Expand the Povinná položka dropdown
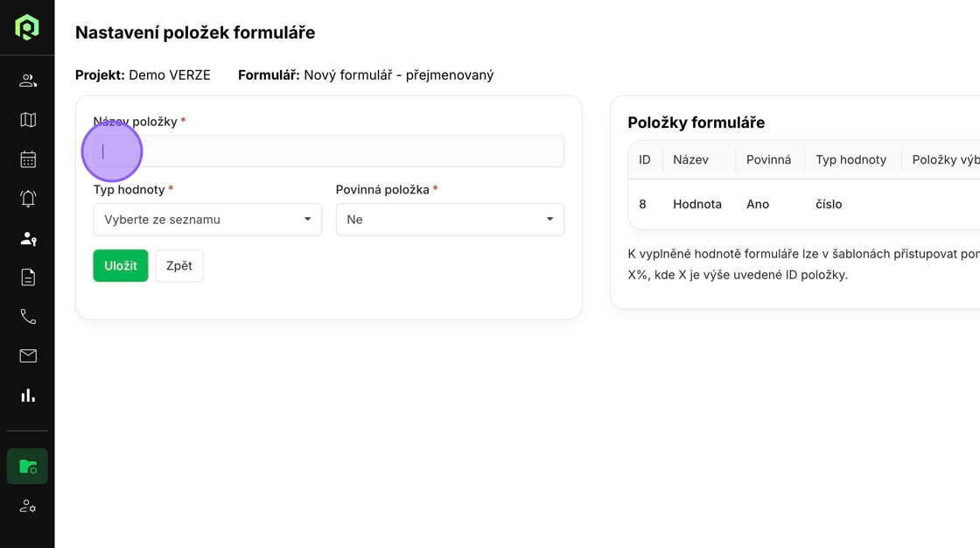980x548 pixels. [x=450, y=220]
